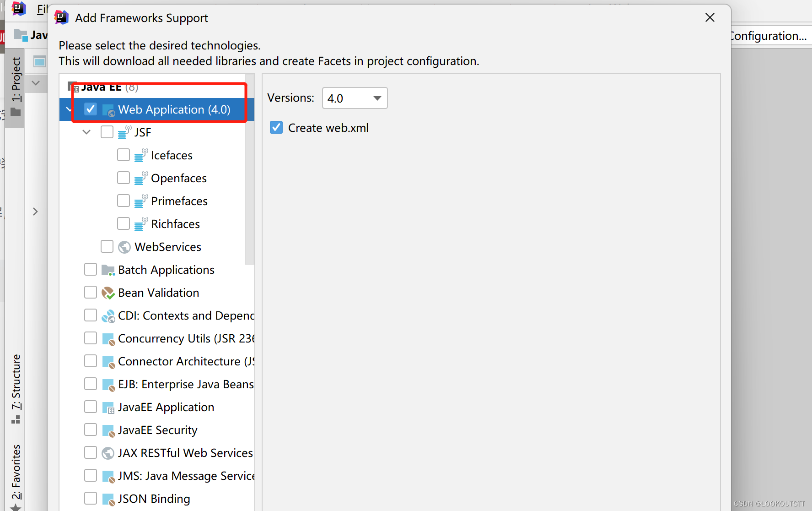Click the JMS Java Message Service icon
Image resolution: width=812 pixels, height=511 pixels.
click(x=108, y=477)
